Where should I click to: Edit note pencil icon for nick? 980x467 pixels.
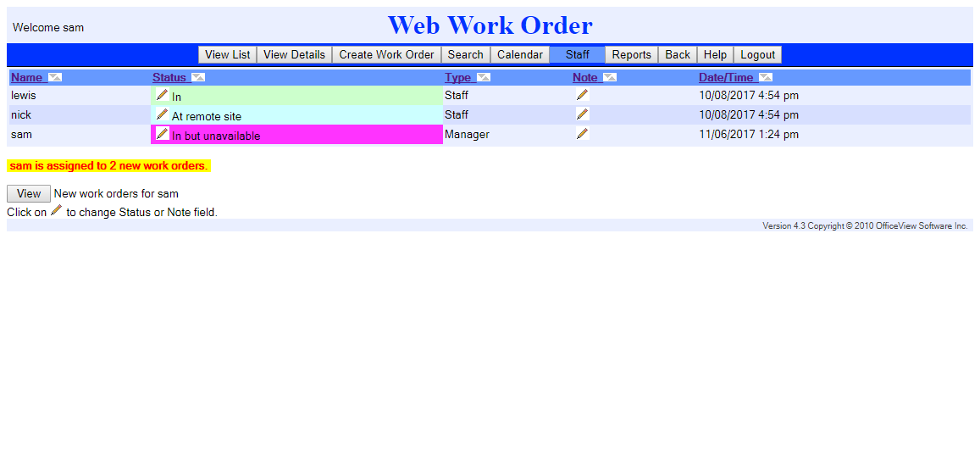(582, 114)
